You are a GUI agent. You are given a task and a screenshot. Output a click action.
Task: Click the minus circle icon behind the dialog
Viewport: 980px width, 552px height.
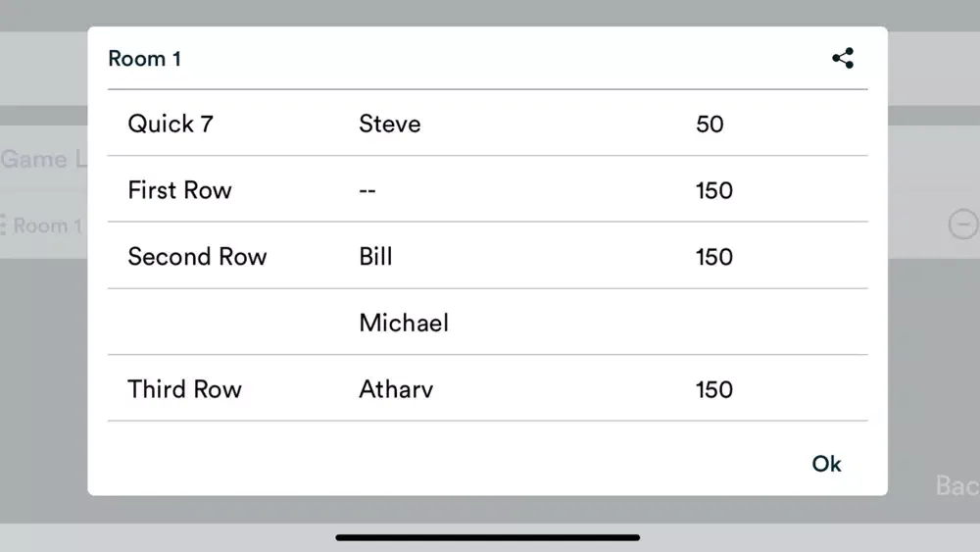click(x=963, y=224)
